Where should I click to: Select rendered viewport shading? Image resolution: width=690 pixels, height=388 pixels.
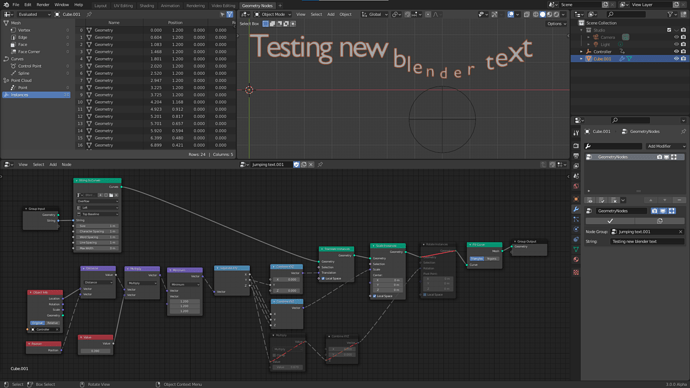(557, 15)
